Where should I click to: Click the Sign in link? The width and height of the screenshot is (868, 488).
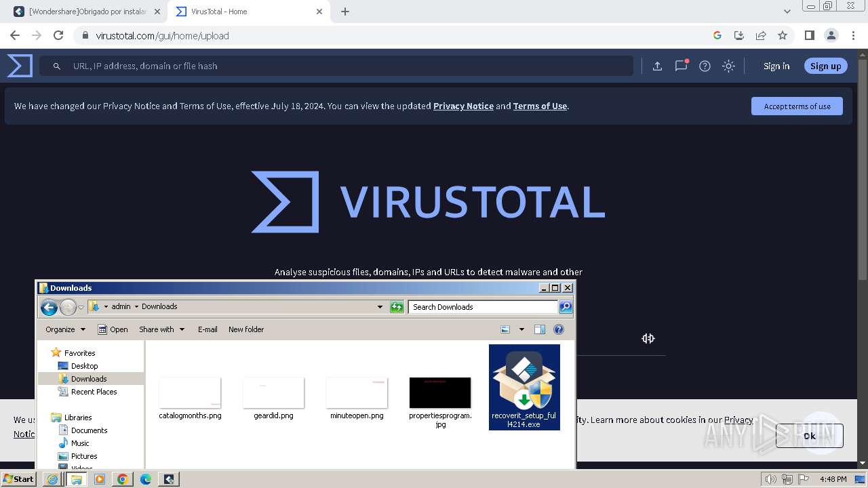click(776, 66)
